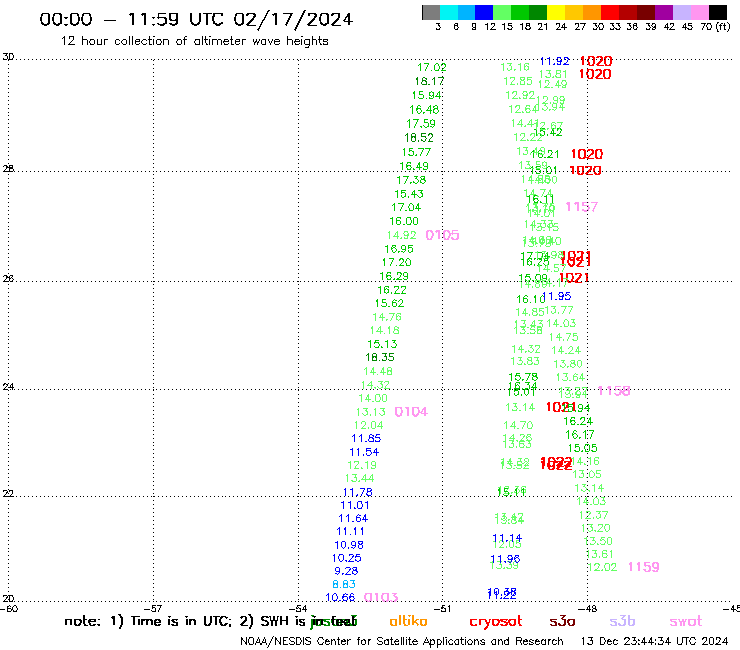Click wave height value '11.78'

coord(357,493)
